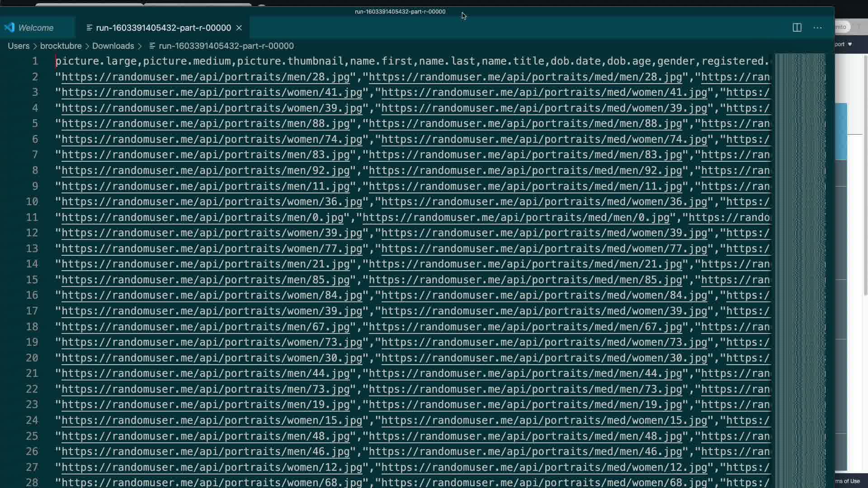This screenshot has width=868, height=488.
Task: Switch to the Welcome tab
Action: [36, 28]
